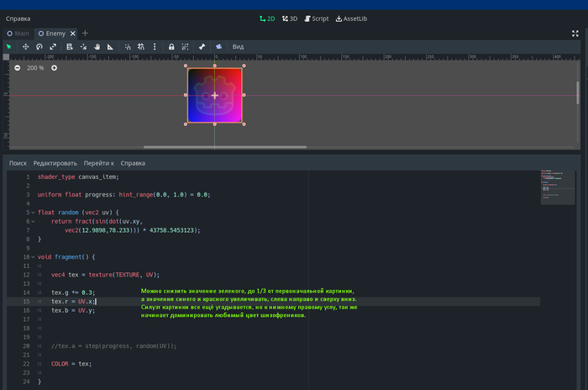Collapse the random function fold arrow

pyautogui.click(x=33, y=213)
